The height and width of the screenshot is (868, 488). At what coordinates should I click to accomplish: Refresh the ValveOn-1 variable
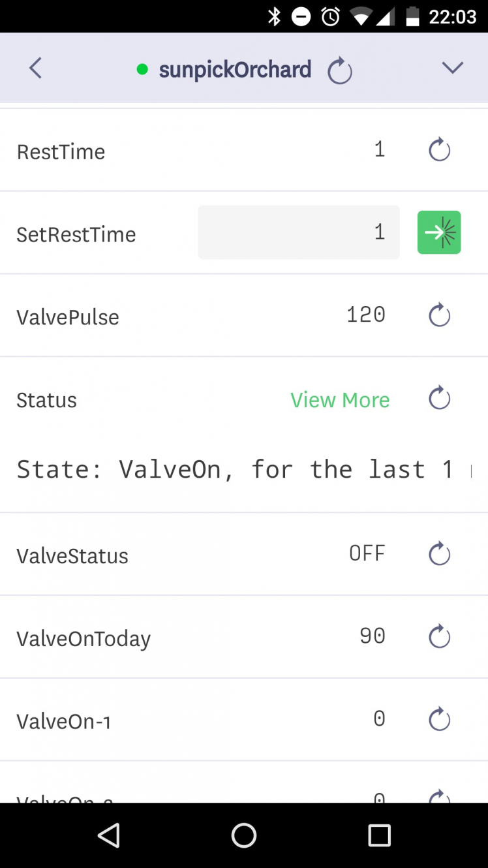[439, 719]
